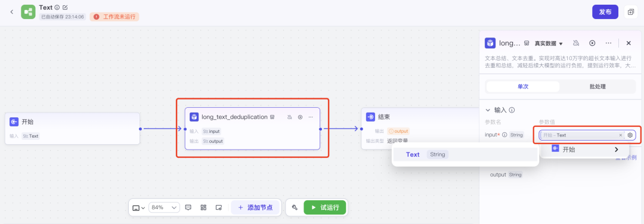
Task: Open the gear settings on input value
Action: pyautogui.click(x=631, y=135)
